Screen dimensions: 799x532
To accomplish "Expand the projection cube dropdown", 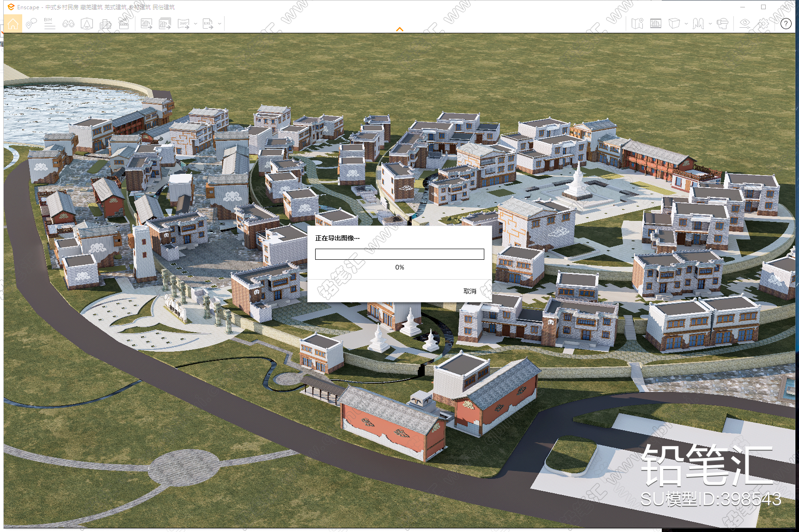I will pos(686,24).
